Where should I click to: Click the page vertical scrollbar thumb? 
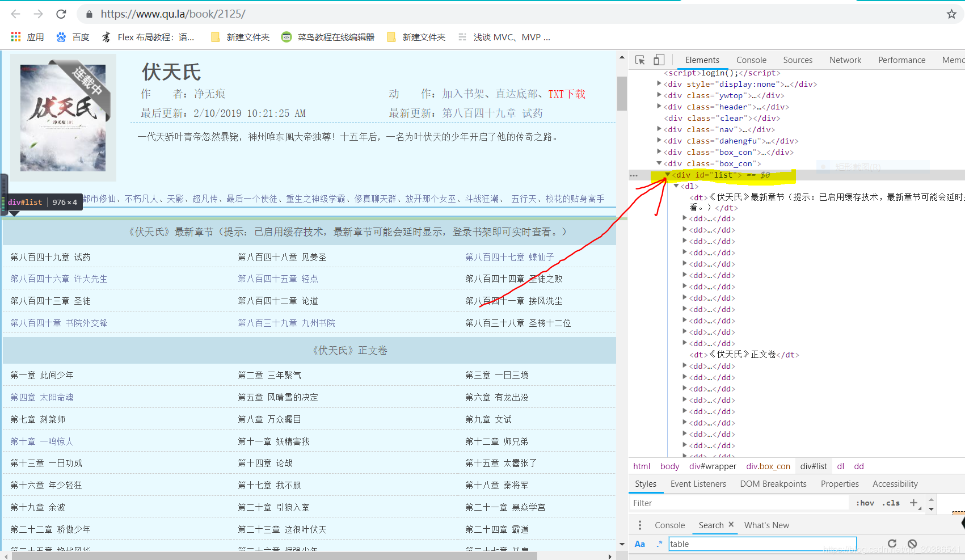[x=622, y=93]
